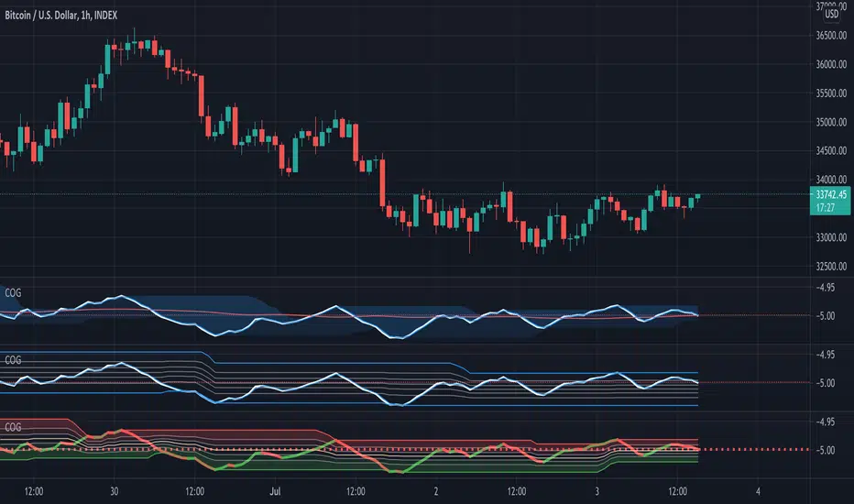Click the 30 date label on time axis
Screen dimensions: 854x504
click(114, 491)
